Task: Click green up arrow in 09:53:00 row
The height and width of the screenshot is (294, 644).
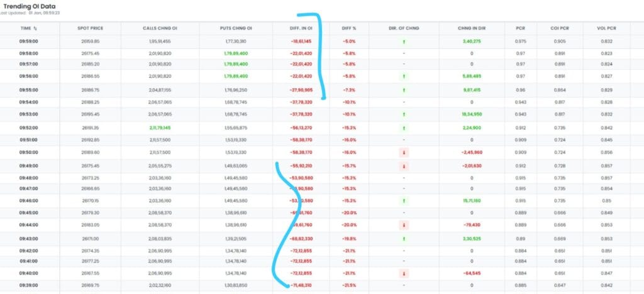Action: click(404, 114)
